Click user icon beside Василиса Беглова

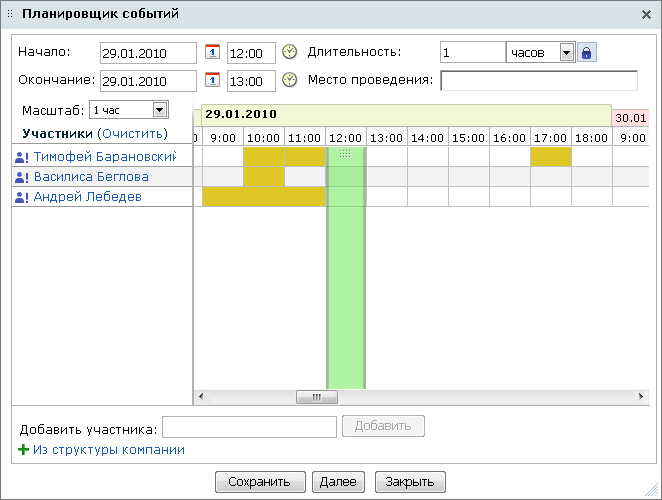[21, 177]
